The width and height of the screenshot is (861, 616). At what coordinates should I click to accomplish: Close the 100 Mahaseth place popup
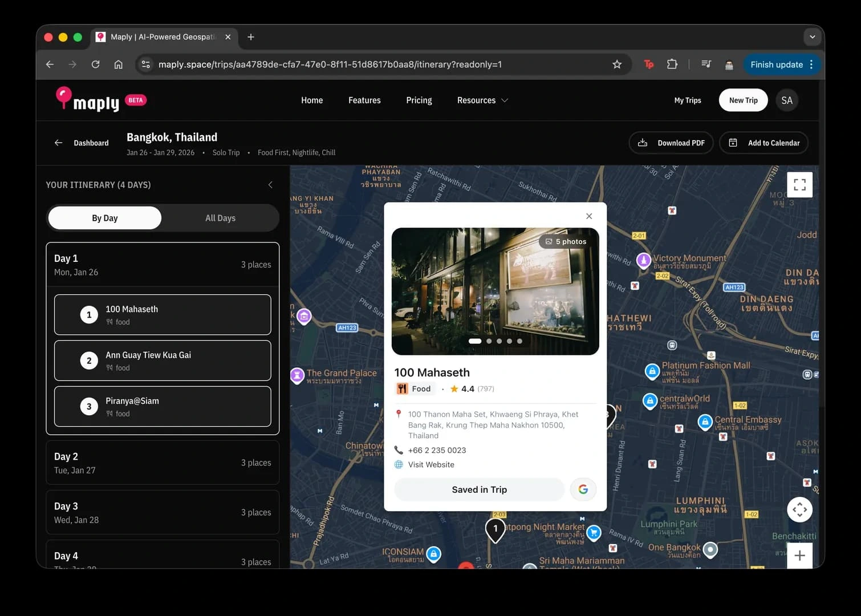pos(589,216)
